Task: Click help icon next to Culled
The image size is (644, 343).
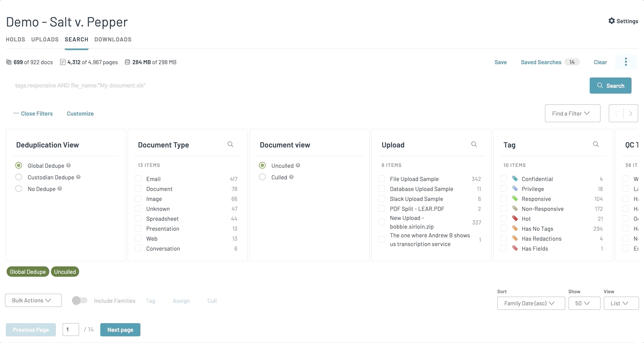Action: (291, 177)
